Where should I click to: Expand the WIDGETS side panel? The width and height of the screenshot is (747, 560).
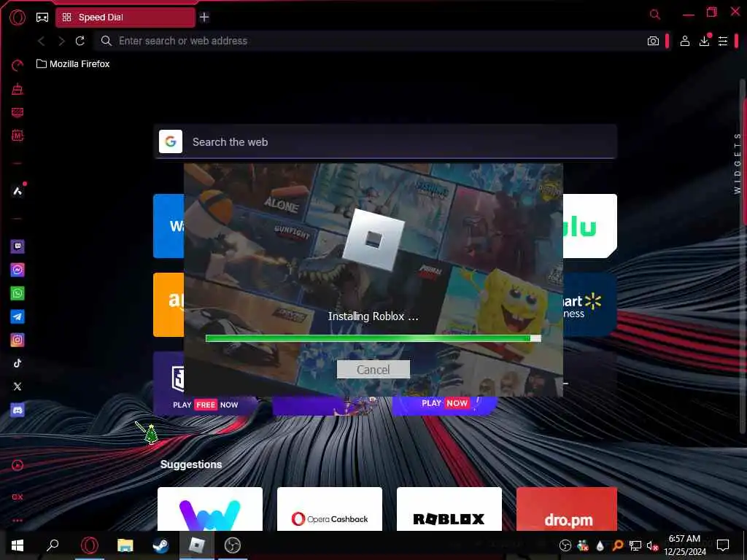point(738,163)
